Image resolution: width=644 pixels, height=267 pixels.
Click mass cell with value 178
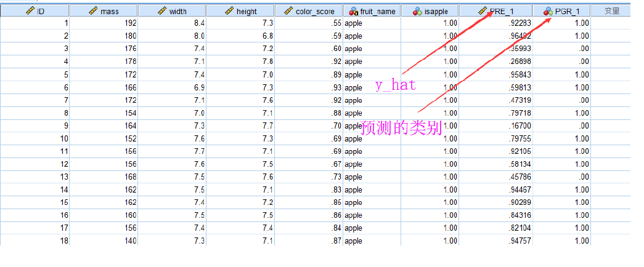point(104,62)
